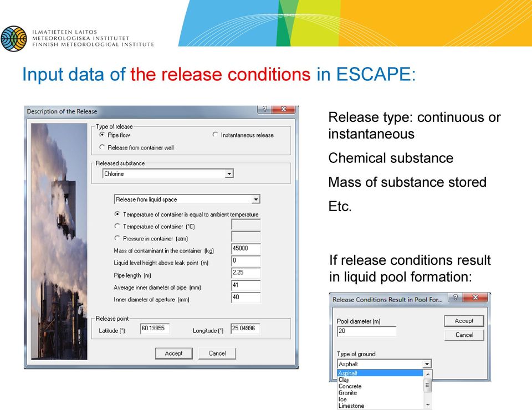This screenshot has height=410, width=532.
Task: Choose Release from container wall
Action: 102,147
